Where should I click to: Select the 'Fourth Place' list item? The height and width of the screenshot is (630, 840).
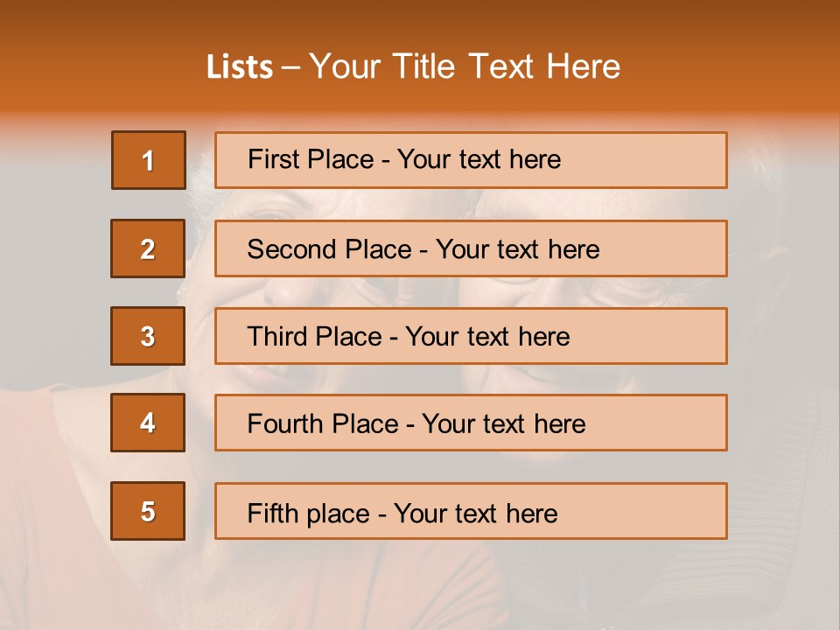click(471, 423)
